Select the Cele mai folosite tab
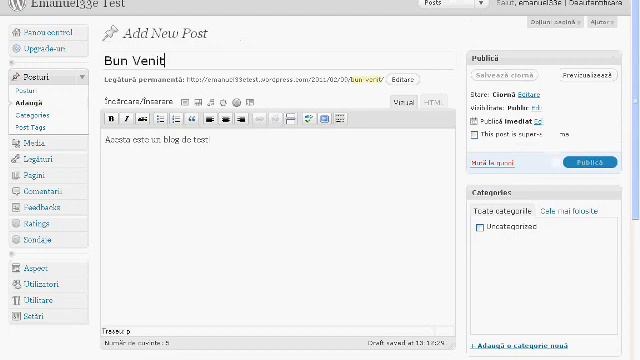640x360 pixels. [x=569, y=211]
